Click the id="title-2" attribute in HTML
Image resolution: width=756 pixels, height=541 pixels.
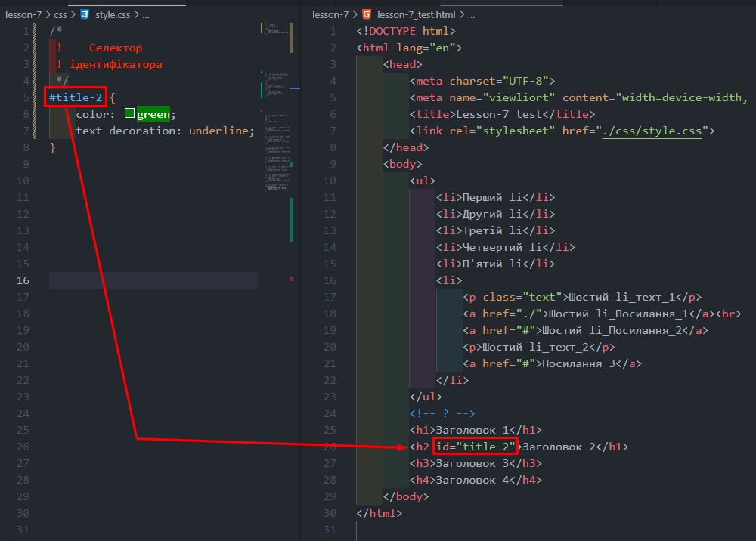(476, 447)
